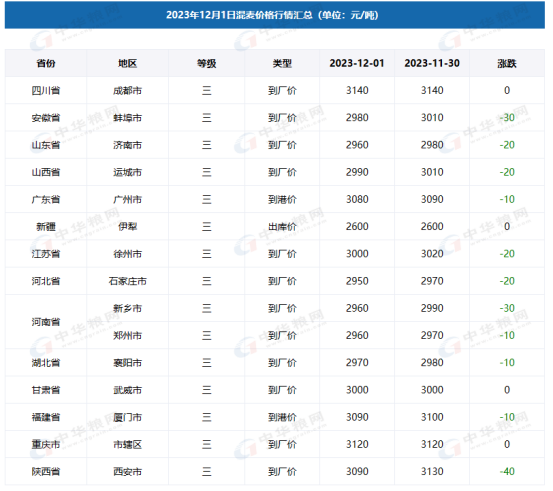This screenshot has height=491, width=553.
Task: Select the 2023-12-01 column header
Action: pyautogui.click(x=357, y=63)
